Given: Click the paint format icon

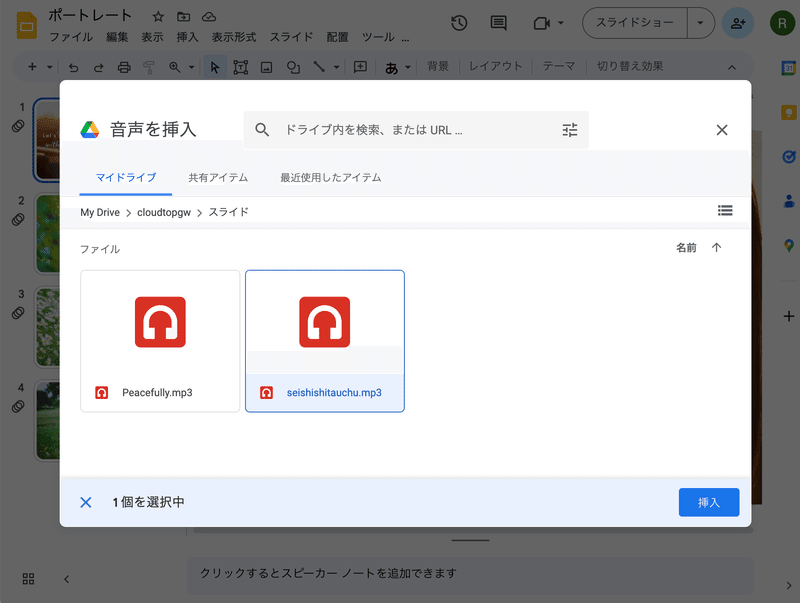Looking at the screenshot, I should click(149, 67).
